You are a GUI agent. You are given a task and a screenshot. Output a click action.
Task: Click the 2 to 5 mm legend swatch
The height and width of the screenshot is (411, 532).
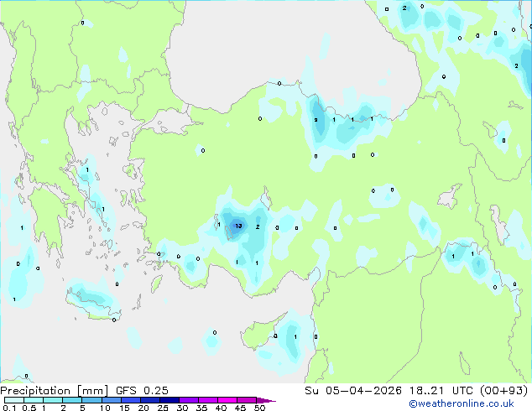tap(72, 400)
